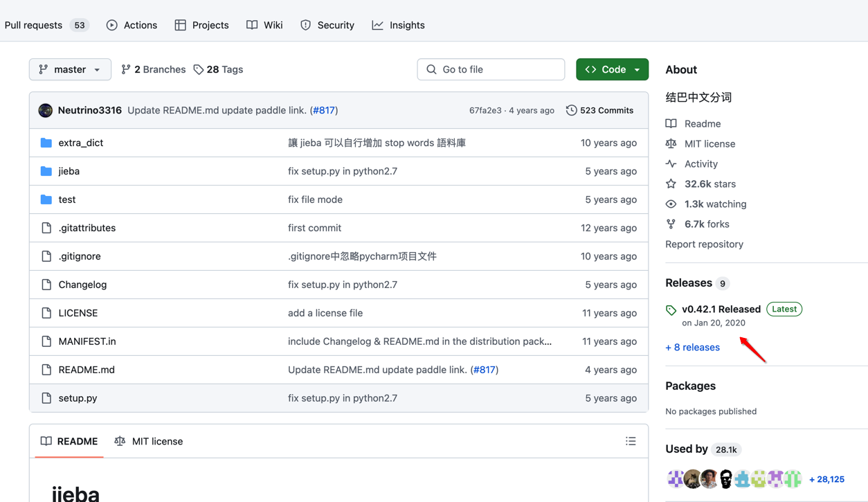
Task: Open the v0.42.1 Released release
Action: click(721, 310)
